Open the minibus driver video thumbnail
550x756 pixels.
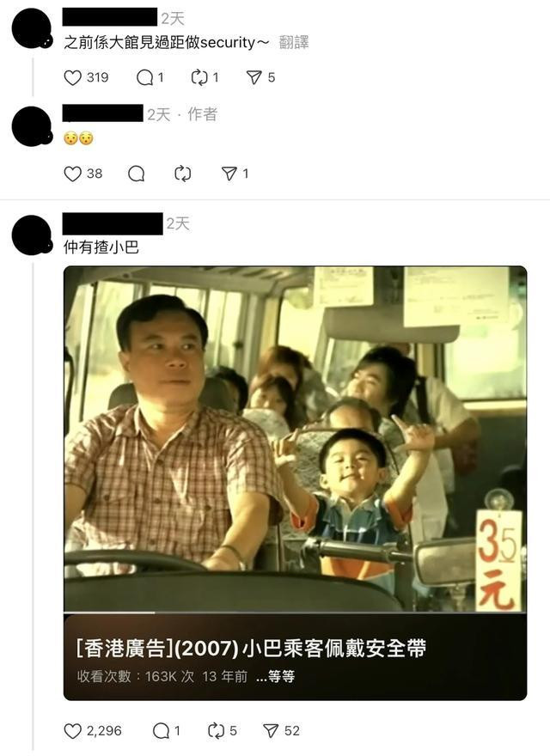(x=295, y=439)
